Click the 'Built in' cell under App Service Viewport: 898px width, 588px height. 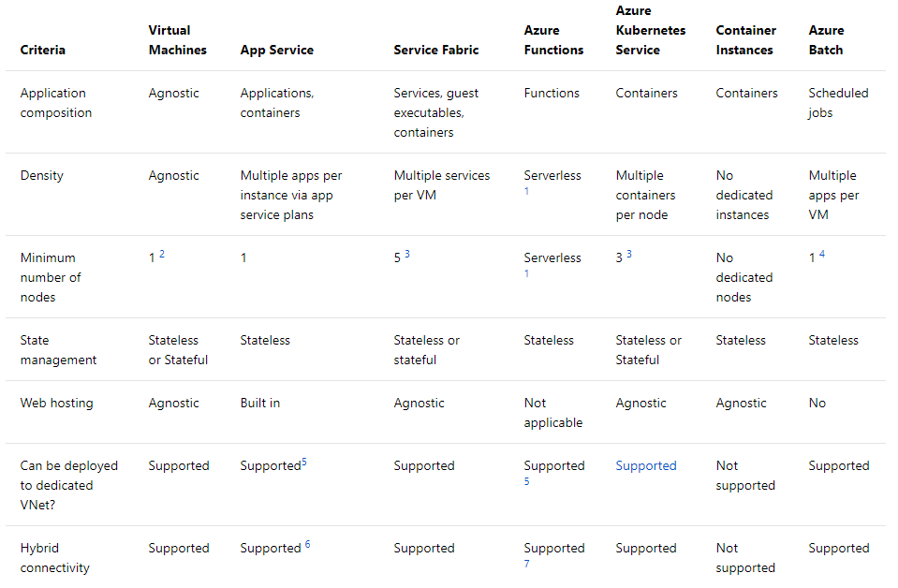260,403
